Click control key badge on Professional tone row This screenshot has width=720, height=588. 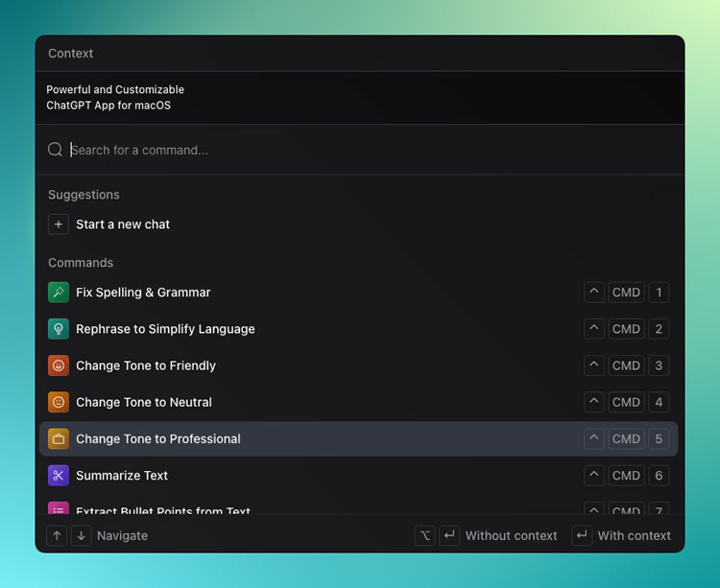(x=593, y=439)
